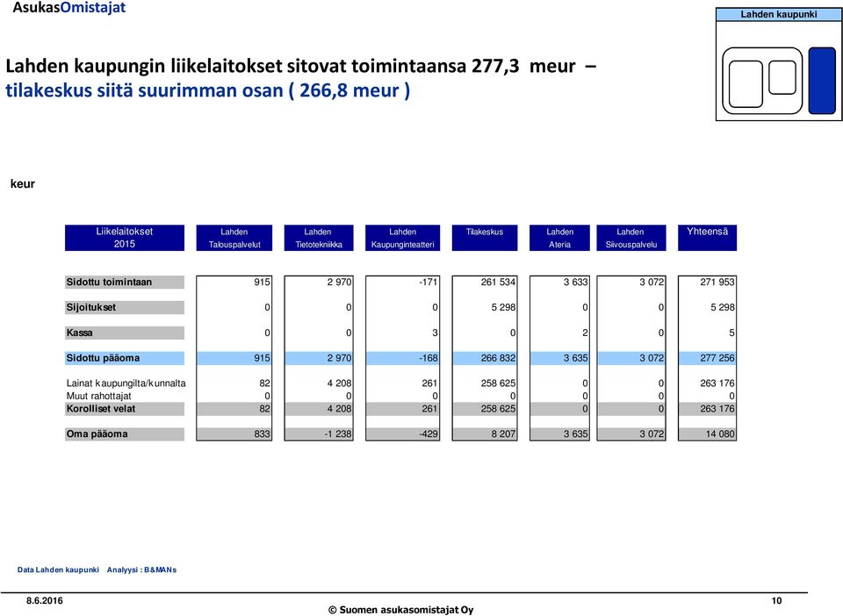This screenshot has width=843, height=616.
Task: Click Yhteensä Korolliset velat value 263 176
Action: [717, 409]
